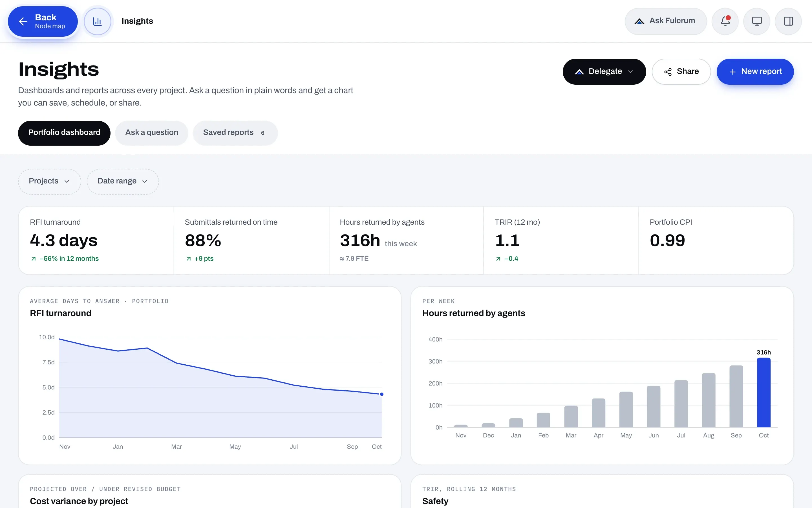812x508 pixels.
Task: Click the blue Oct bar in hours chart
Action: pyautogui.click(x=764, y=392)
